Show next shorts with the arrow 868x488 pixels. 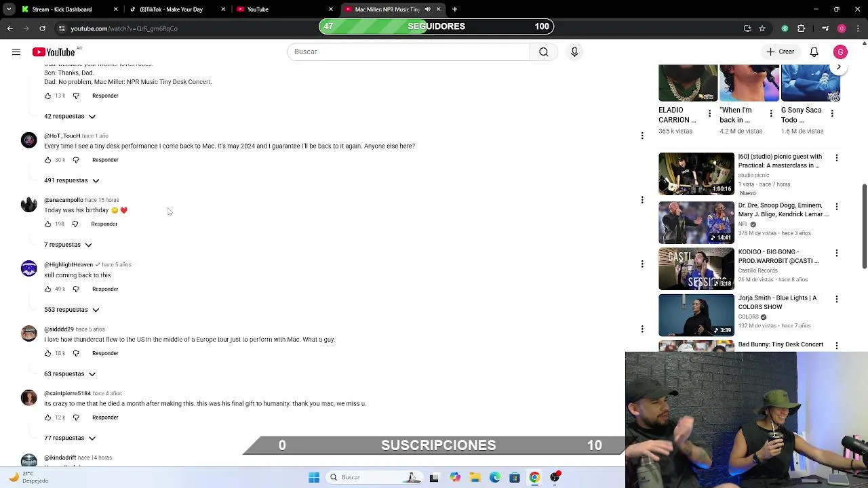pyautogui.click(x=839, y=67)
